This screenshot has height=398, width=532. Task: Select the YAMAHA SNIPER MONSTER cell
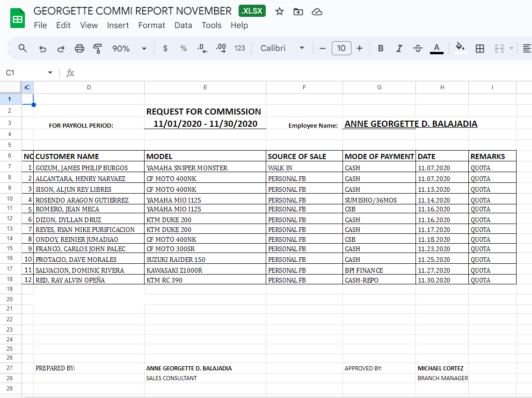click(205, 167)
